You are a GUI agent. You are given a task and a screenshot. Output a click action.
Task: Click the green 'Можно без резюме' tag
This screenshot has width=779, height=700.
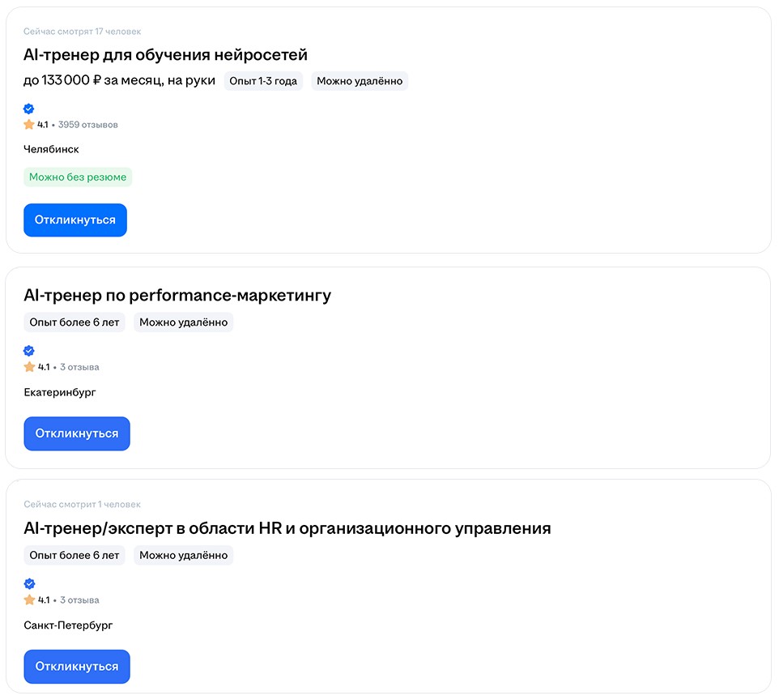(x=78, y=177)
